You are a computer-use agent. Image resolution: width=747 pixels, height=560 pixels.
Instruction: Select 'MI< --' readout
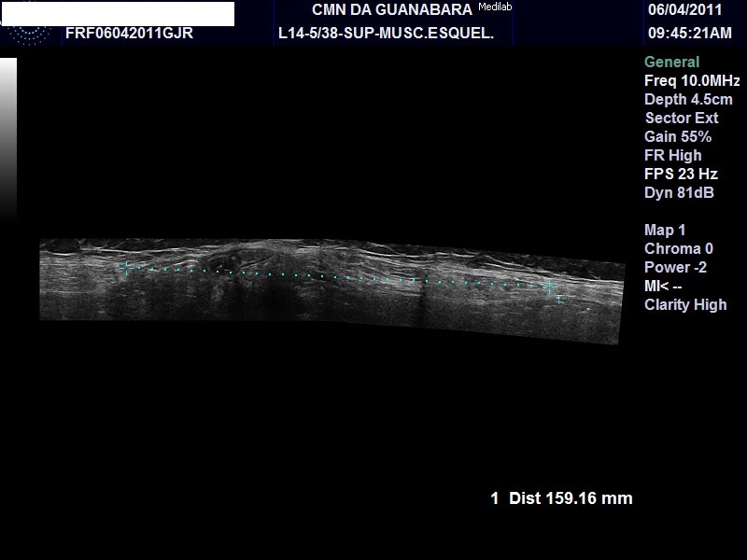pyautogui.click(x=663, y=287)
